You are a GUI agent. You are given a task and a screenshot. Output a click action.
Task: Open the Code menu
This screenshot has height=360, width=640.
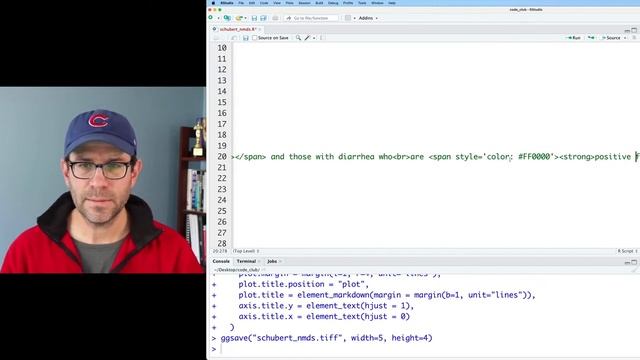[x=264, y=3]
